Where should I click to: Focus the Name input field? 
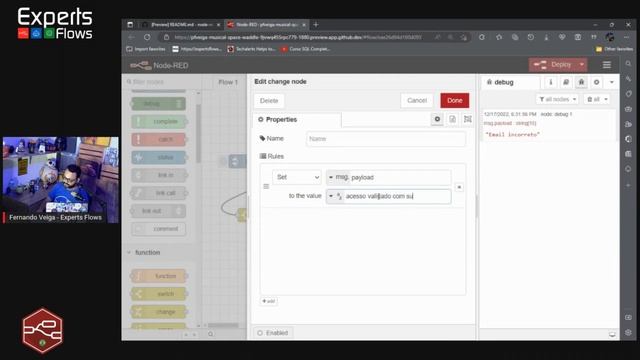tap(386, 139)
